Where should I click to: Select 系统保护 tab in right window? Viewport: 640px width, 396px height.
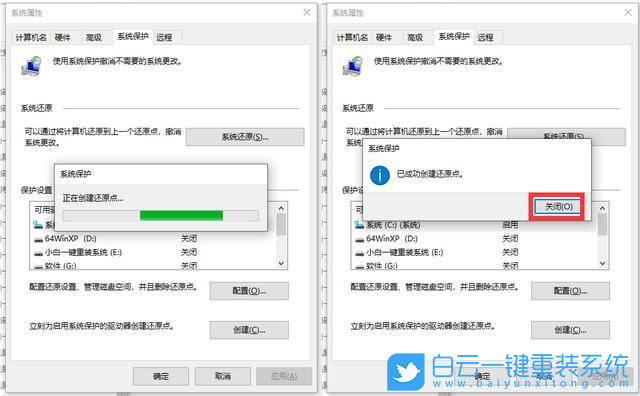454,37
